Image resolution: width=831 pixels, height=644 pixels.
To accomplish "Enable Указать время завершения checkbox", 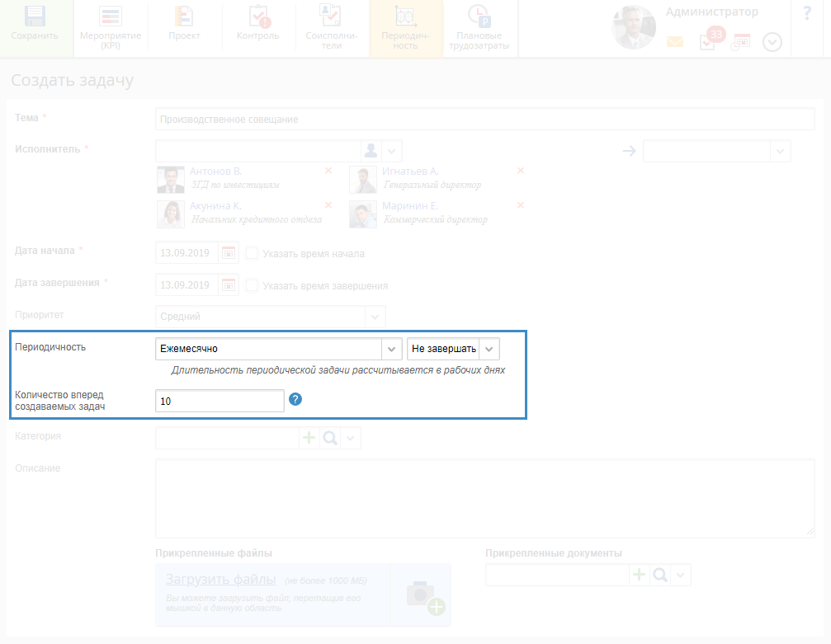I will pyautogui.click(x=253, y=285).
